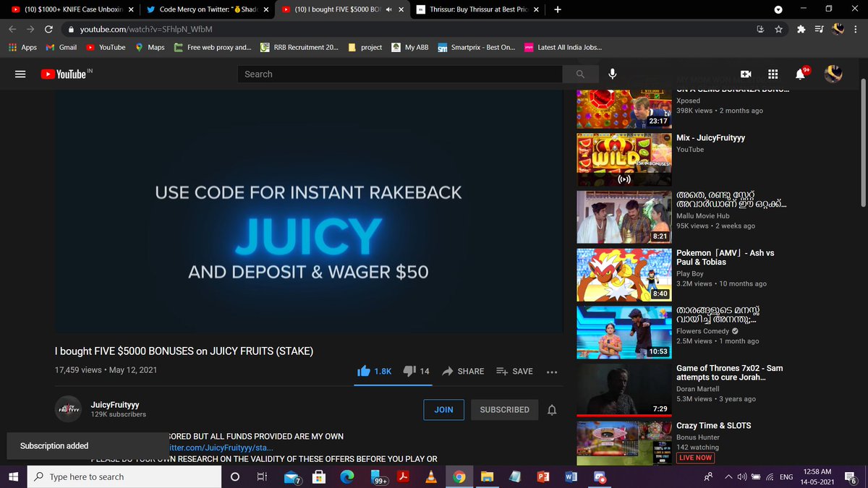868x488 pixels.
Task: Click the Chrome address bar URL
Action: [146, 30]
